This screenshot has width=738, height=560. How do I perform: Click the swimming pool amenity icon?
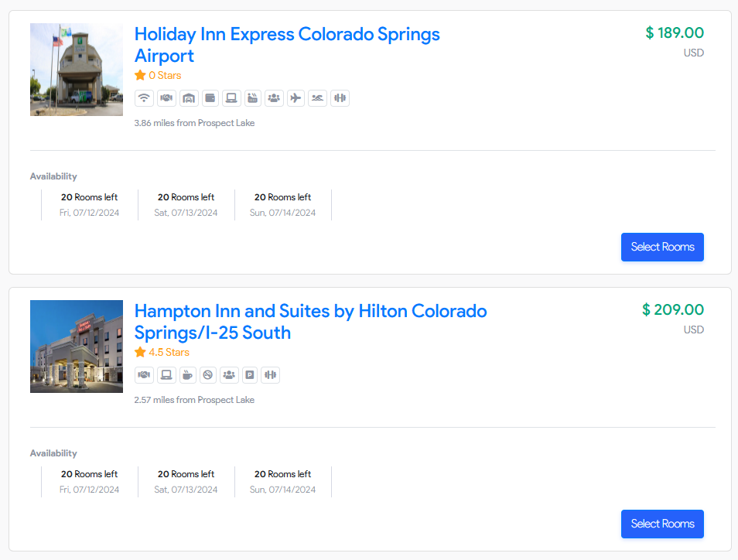pyautogui.click(x=317, y=98)
